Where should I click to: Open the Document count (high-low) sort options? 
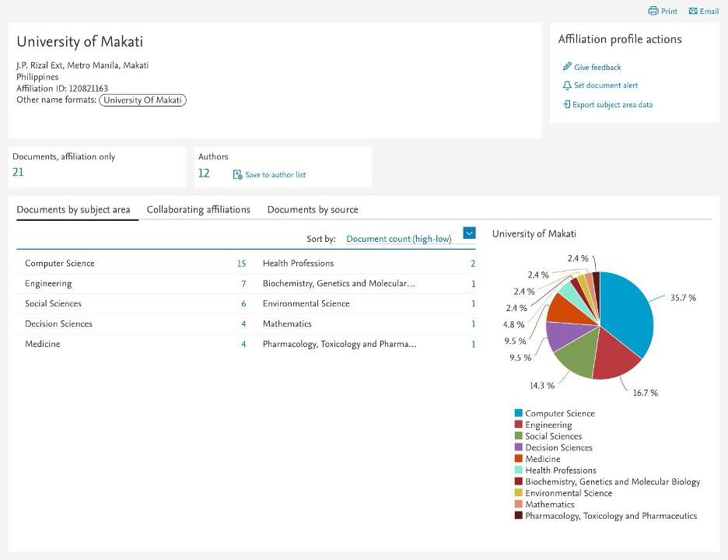[x=401, y=239]
